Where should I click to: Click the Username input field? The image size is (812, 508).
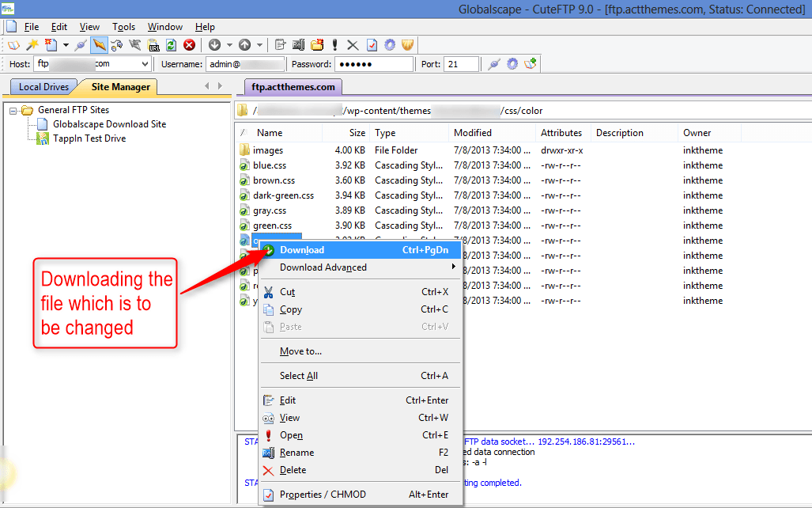(245, 64)
